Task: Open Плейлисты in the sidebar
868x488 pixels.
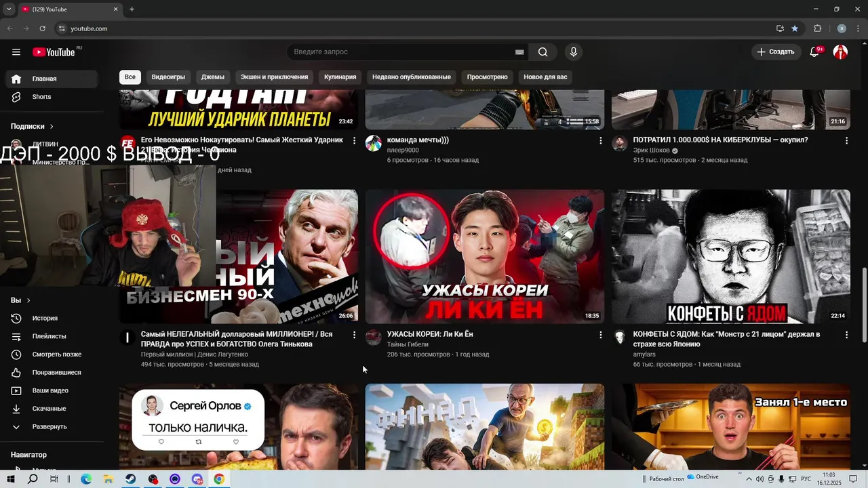Action: [x=52, y=336]
